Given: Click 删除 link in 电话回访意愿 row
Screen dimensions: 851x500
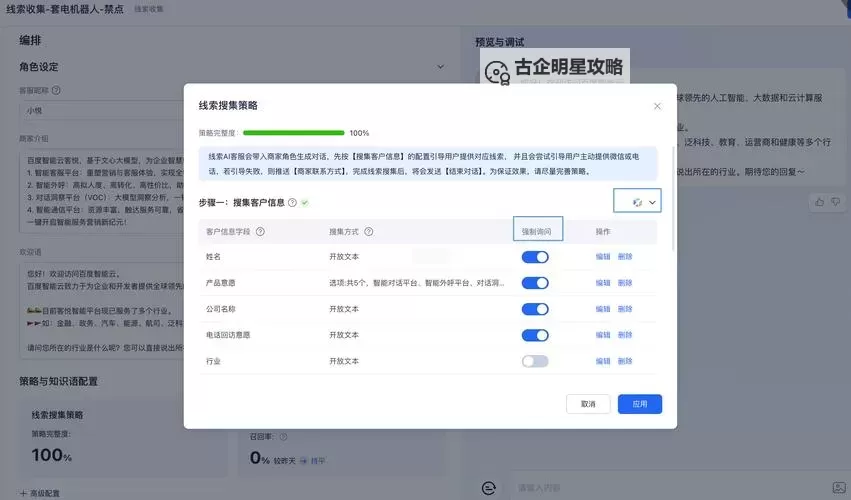Looking at the screenshot, I should coord(625,335).
